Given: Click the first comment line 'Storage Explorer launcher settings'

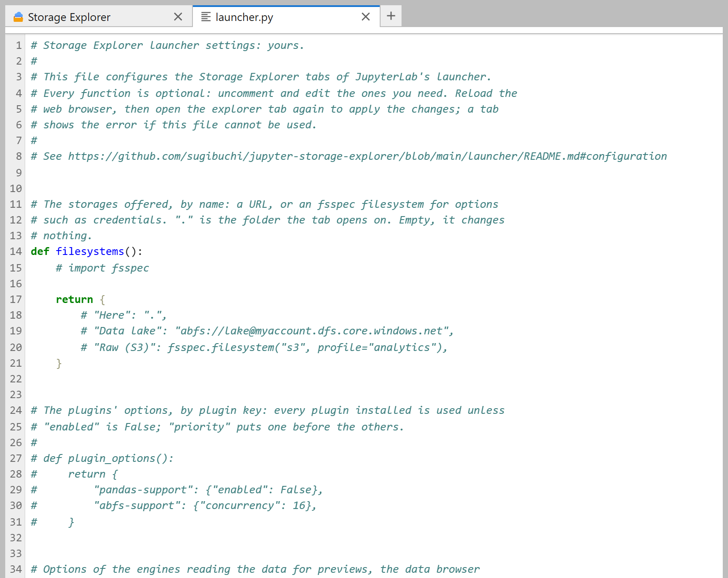Looking at the screenshot, I should coord(168,45).
